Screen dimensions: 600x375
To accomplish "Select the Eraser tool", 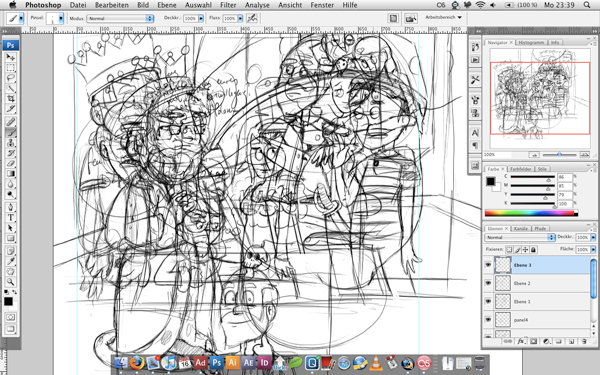I will pyautogui.click(x=10, y=163).
